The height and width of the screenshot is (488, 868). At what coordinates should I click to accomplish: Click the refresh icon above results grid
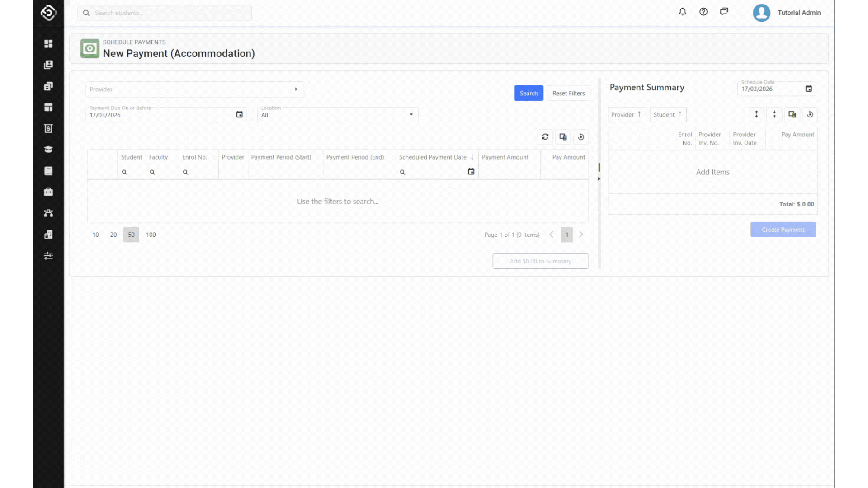coord(545,137)
